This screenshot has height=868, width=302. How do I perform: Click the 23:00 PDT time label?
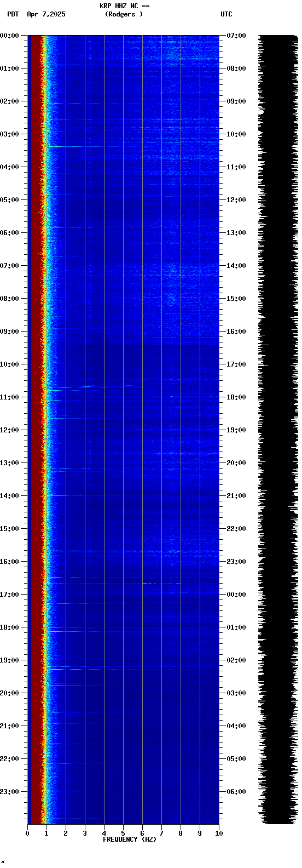click(9, 792)
